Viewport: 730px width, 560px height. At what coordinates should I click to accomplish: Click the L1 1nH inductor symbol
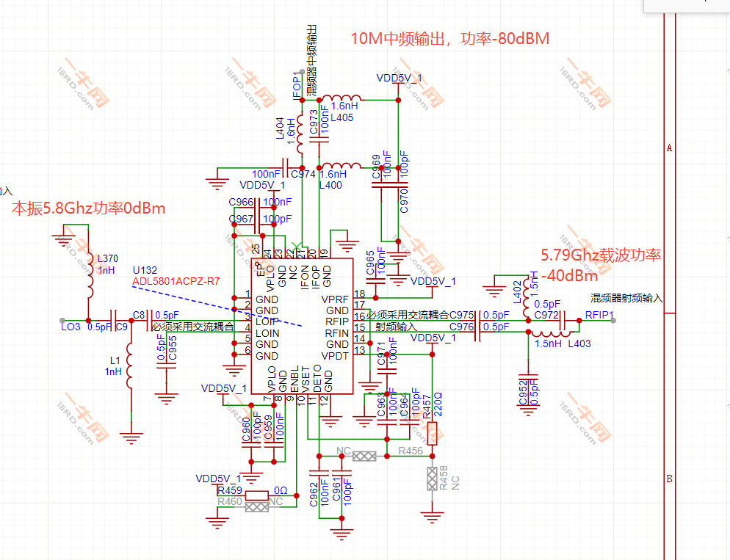[x=131, y=366]
